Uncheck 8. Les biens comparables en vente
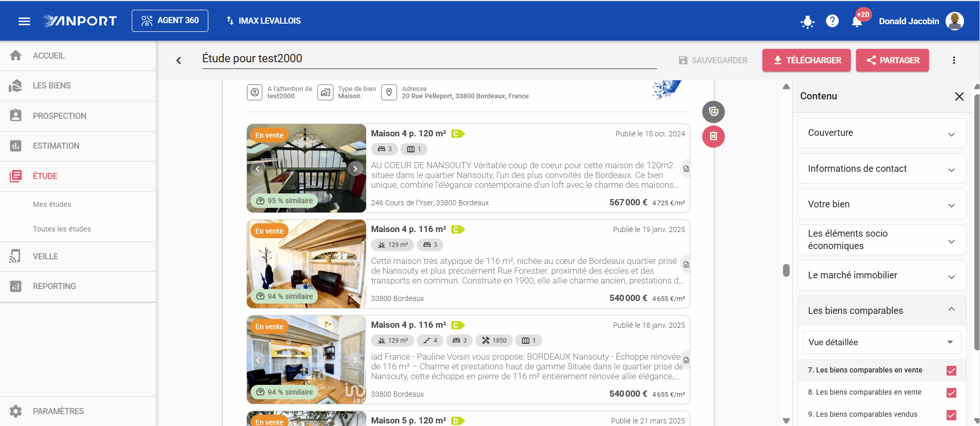 (951, 393)
